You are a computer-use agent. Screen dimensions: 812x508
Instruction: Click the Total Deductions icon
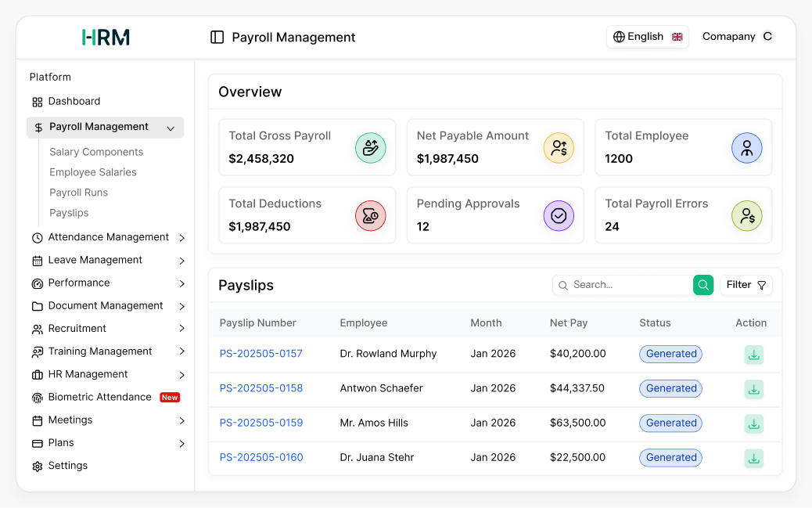370,215
